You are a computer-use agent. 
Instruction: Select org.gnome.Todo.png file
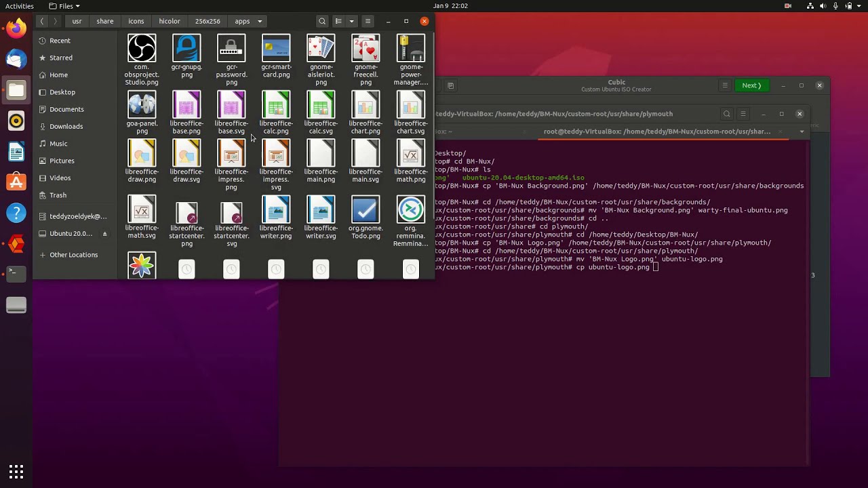[x=366, y=217]
